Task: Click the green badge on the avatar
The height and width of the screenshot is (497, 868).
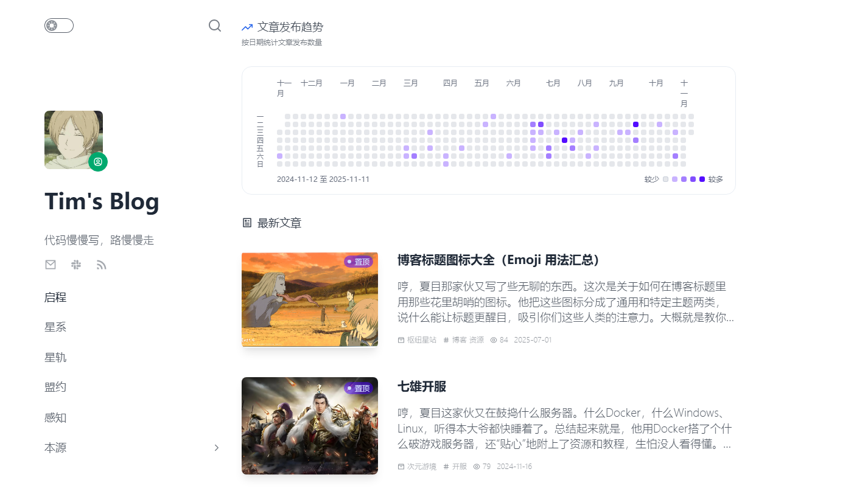Action: [98, 162]
